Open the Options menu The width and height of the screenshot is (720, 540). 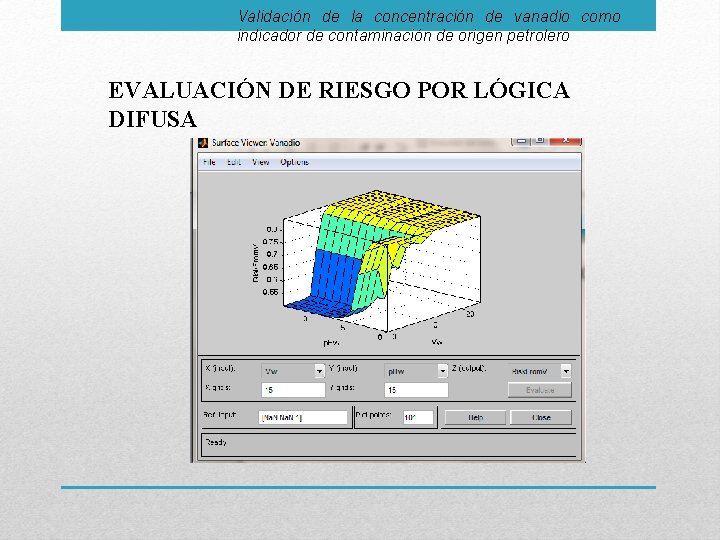click(294, 162)
